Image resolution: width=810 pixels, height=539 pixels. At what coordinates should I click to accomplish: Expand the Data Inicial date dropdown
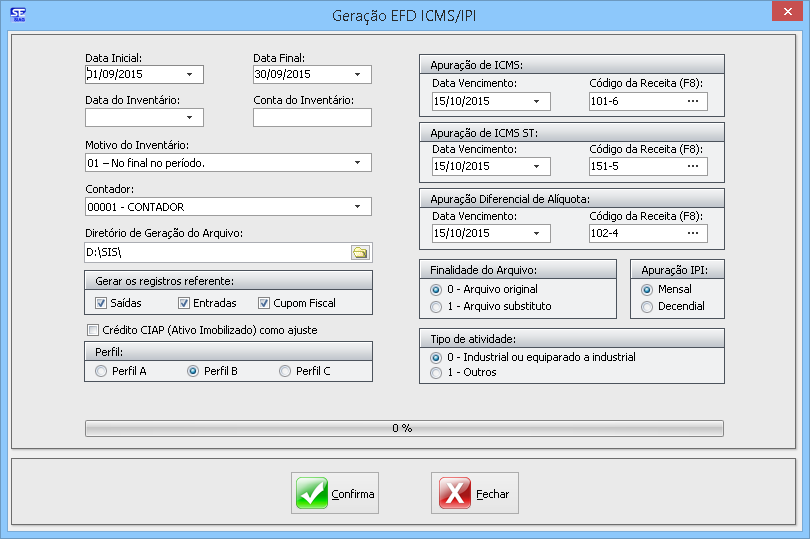click(189, 74)
